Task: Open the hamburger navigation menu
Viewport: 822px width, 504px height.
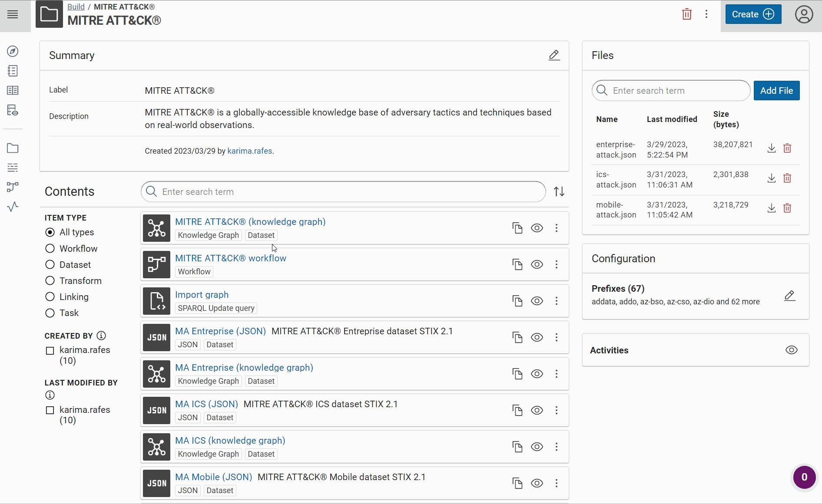Action: 13,14
